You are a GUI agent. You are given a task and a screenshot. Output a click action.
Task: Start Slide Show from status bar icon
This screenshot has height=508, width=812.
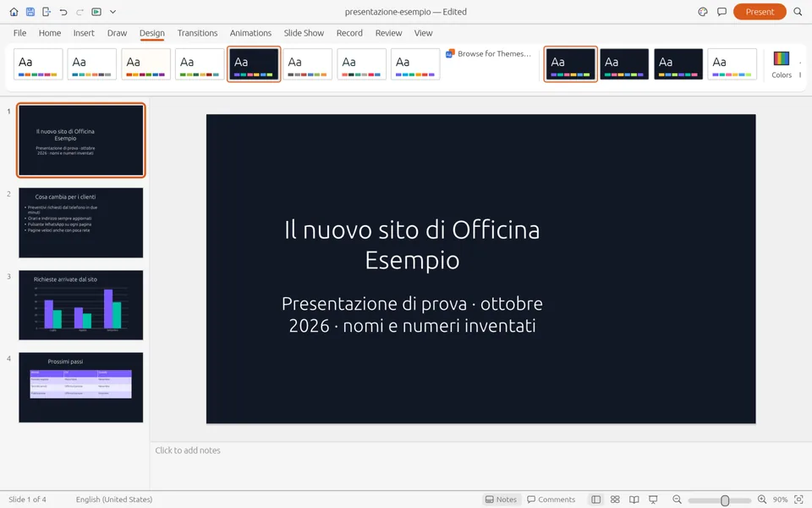[x=653, y=500]
